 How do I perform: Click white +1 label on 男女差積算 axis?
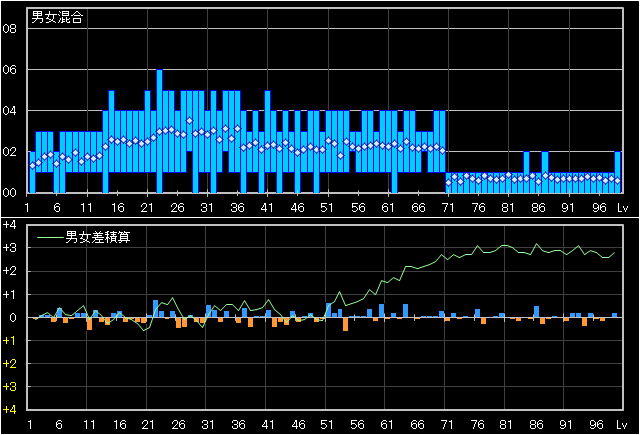(x=9, y=294)
